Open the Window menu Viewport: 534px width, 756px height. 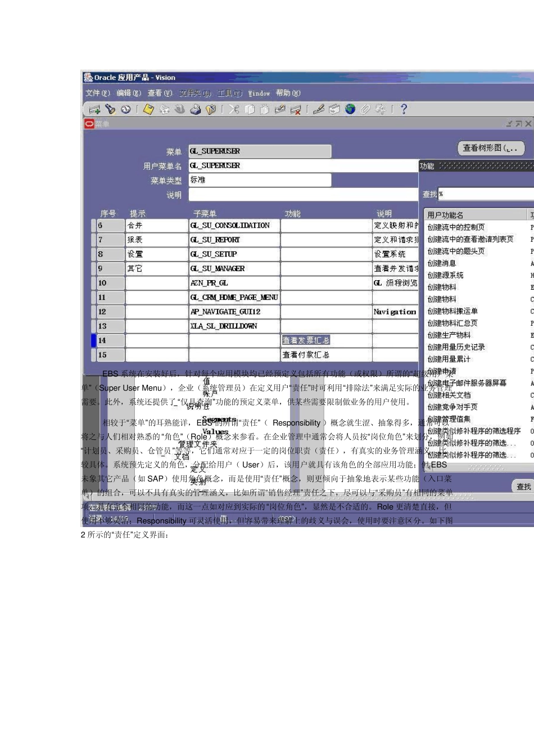pyautogui.click(x=259, y=93)
